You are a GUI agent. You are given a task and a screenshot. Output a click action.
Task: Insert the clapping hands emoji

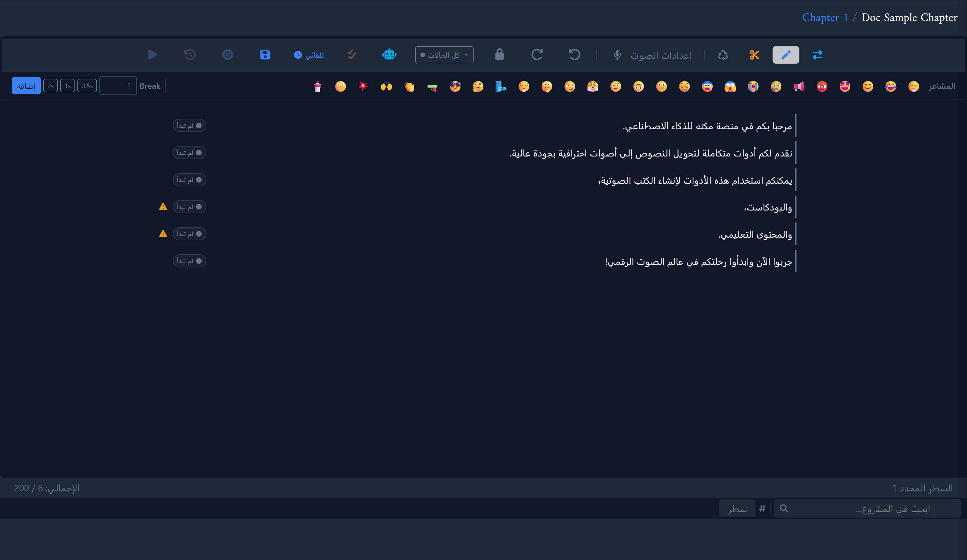[x=409, y=86]
